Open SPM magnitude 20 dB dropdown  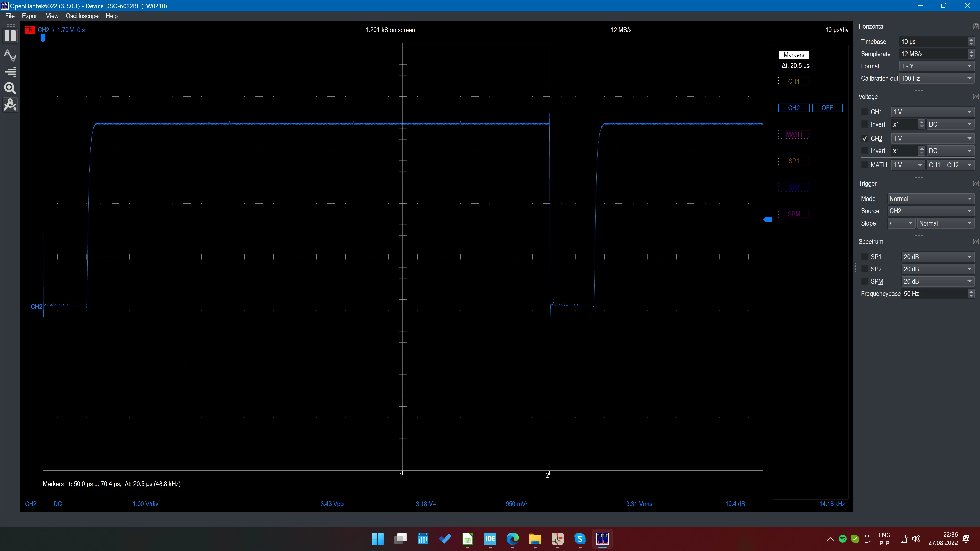coord(938,281)
